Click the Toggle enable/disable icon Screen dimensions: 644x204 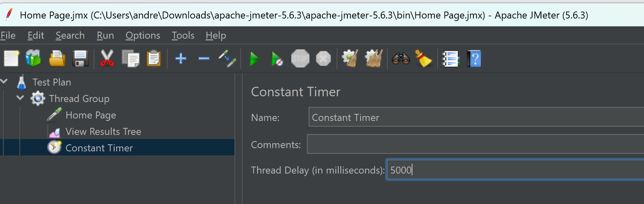click(227, 59)
